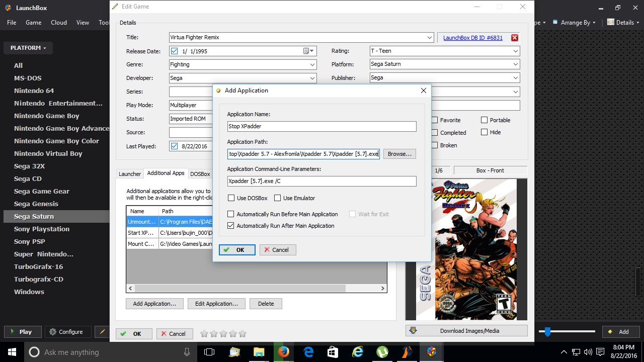Click the Application Name input field

[321, 126]
